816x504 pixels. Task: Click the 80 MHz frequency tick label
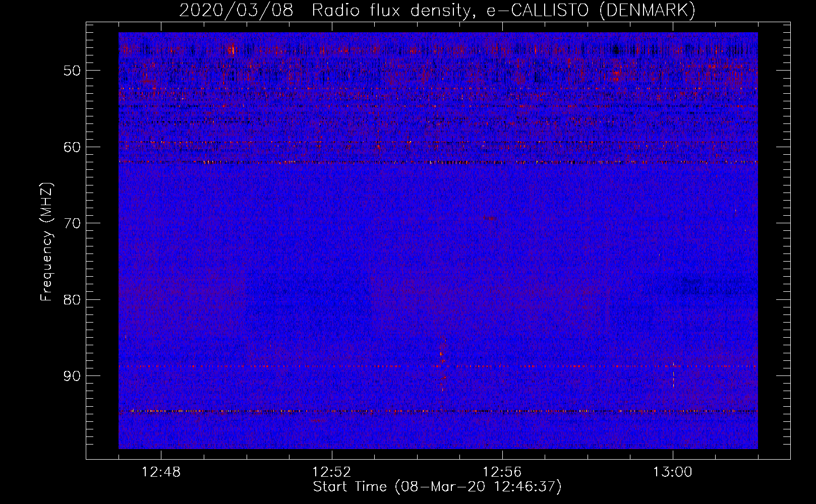tap(72, 300)
